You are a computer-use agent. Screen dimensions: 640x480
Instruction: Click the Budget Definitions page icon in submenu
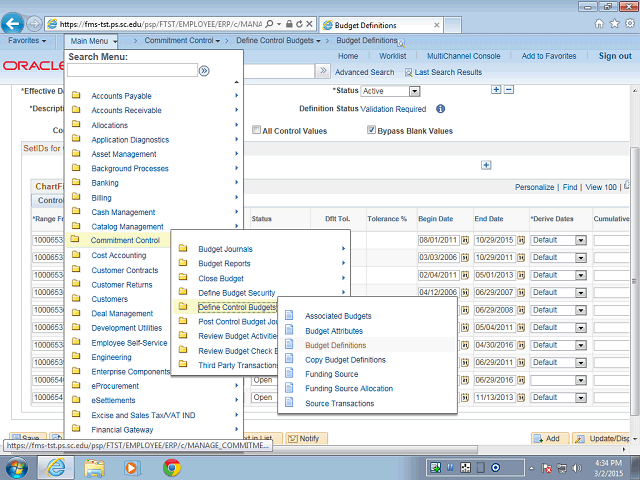click(290, 345)
